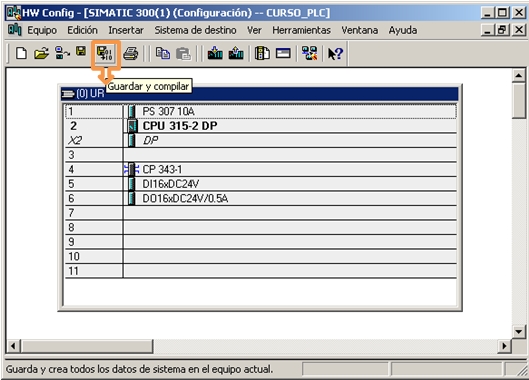Select empty slot 9 in rack
529x380 pixels.
(x=261, y=242)
